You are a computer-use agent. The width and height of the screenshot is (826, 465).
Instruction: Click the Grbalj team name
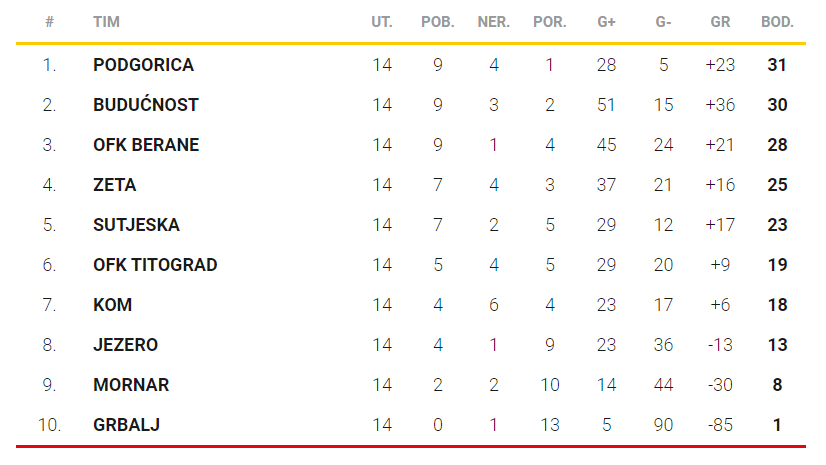[x=126, y=425]
